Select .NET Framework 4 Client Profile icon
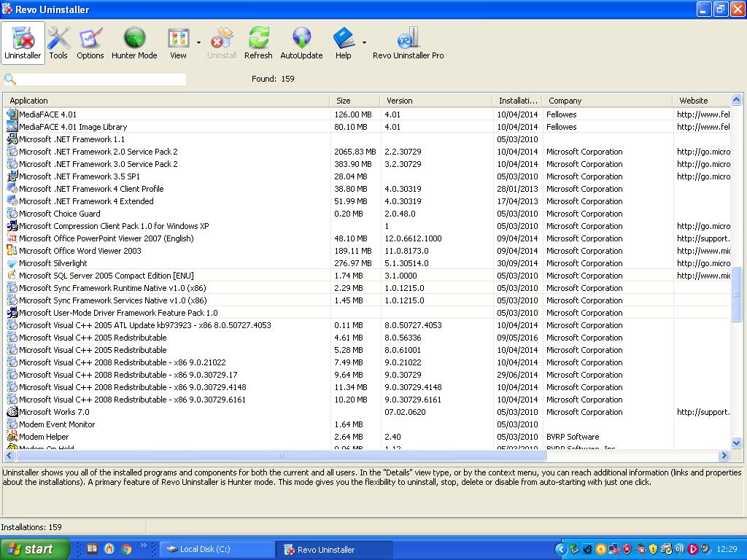Screen dimensions: 747x560 click(12, 189)
